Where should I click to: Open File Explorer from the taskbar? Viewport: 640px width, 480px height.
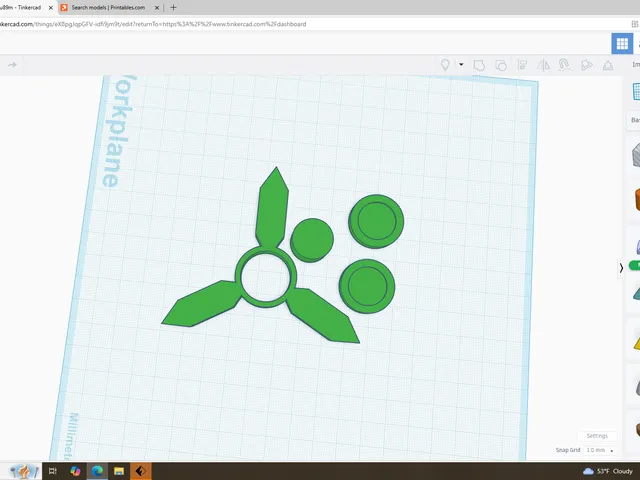tap(119, 471)
